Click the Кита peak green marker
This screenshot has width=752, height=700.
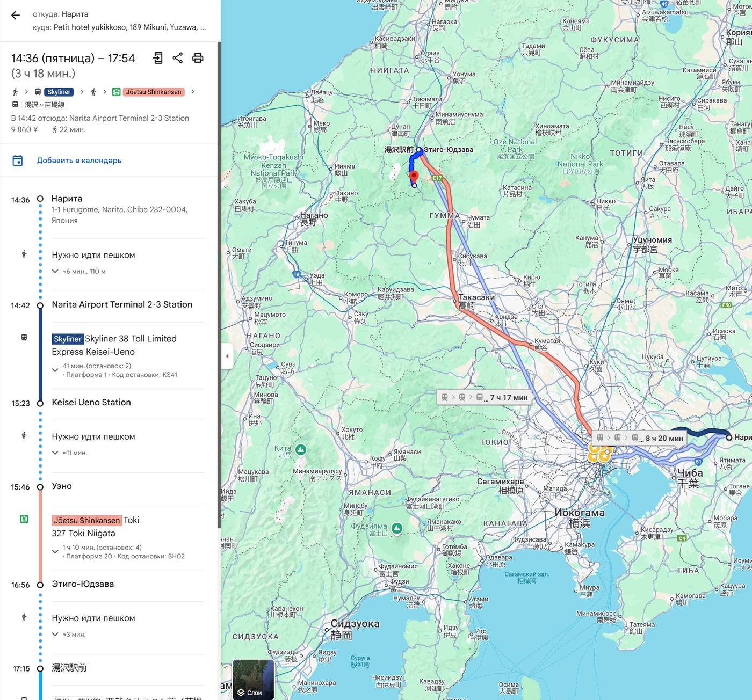pyautogui.click(x=301, y=450)
